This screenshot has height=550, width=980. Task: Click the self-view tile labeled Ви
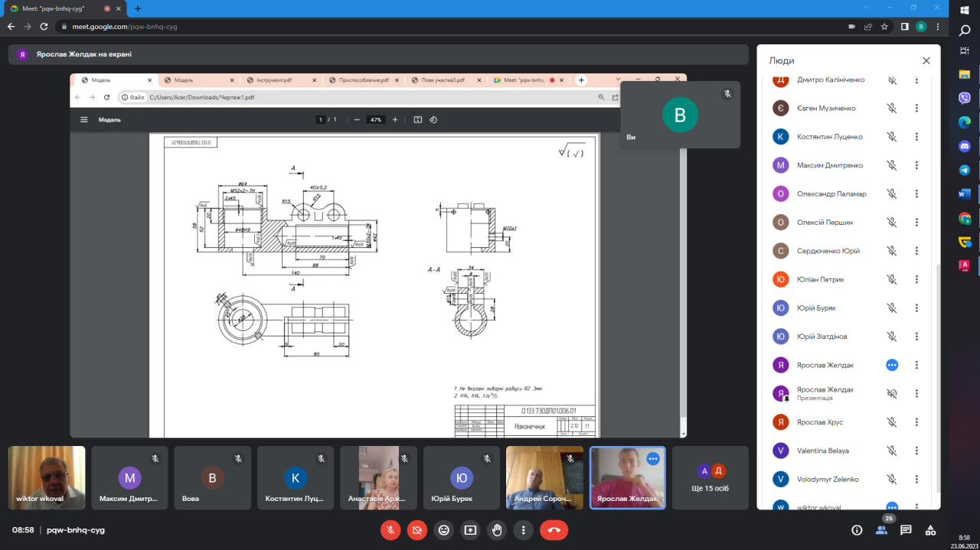pyautogui.click(x=680, y=115)
